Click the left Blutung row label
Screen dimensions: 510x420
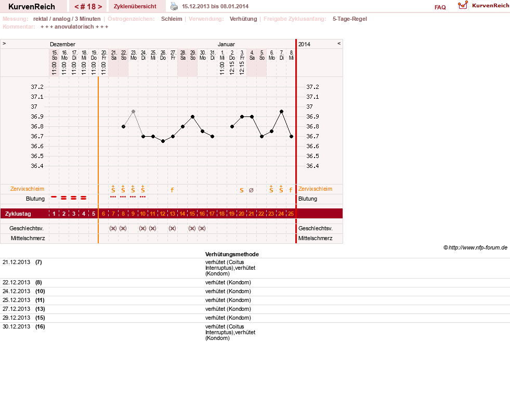coord(35,199)
